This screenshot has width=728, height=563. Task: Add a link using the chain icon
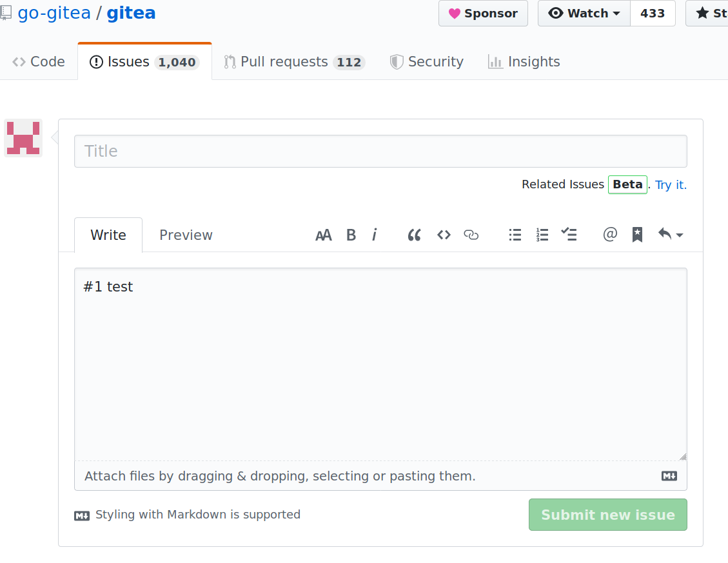(x=471, y=235)
